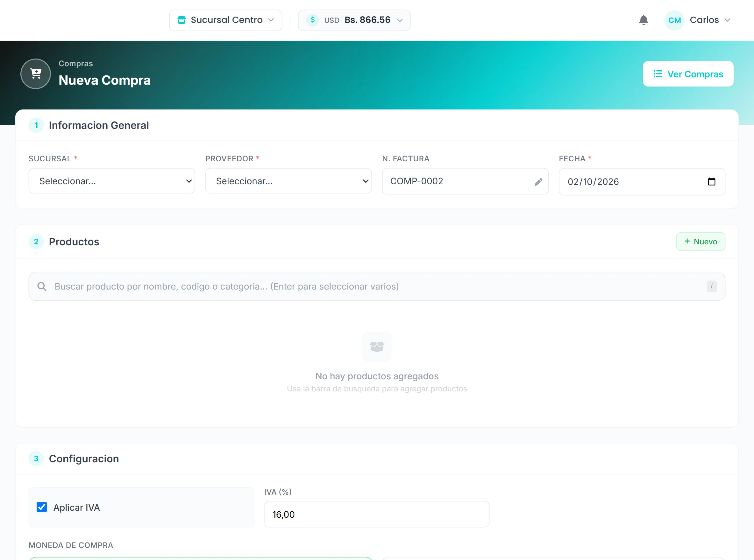The width and height of the screenshot is (754, 560).
Task: Click the slash shortcut badge in search bar
Action: (712, 286)
